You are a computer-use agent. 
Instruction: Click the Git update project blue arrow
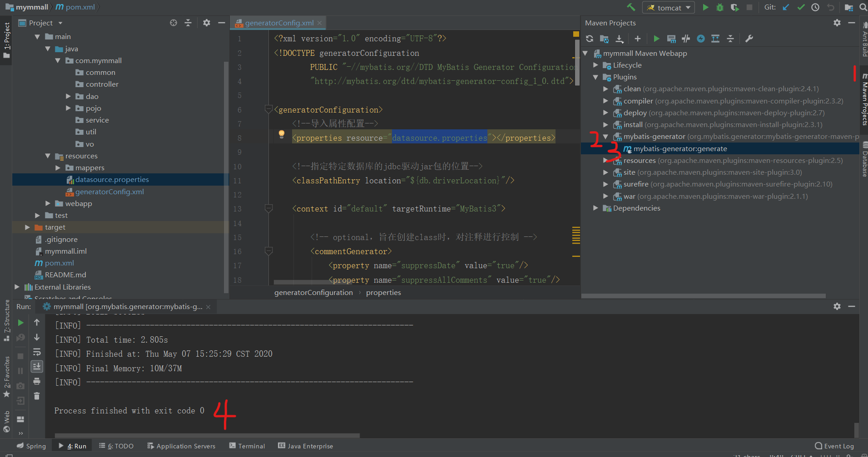786,7
